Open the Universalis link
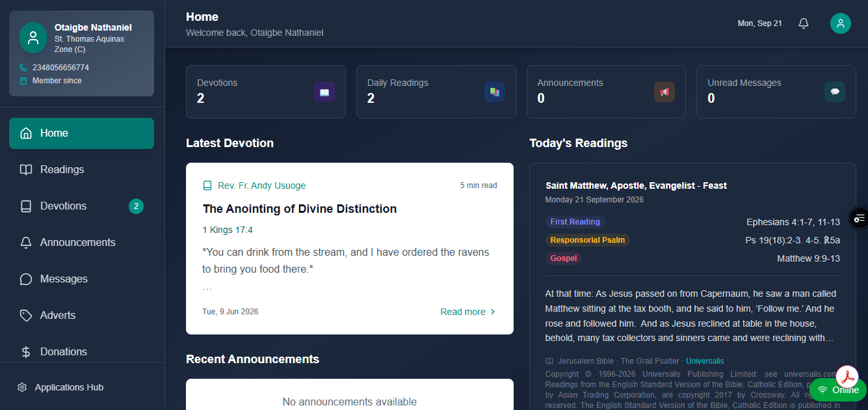Screen dimensions: 868x410 click(x=705, y=361)
